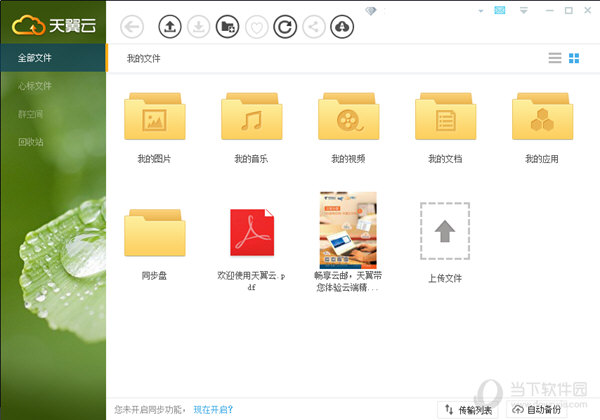The image size is (600, 420).
Task: Click the 现在开启? link
Action: [213, 410]
